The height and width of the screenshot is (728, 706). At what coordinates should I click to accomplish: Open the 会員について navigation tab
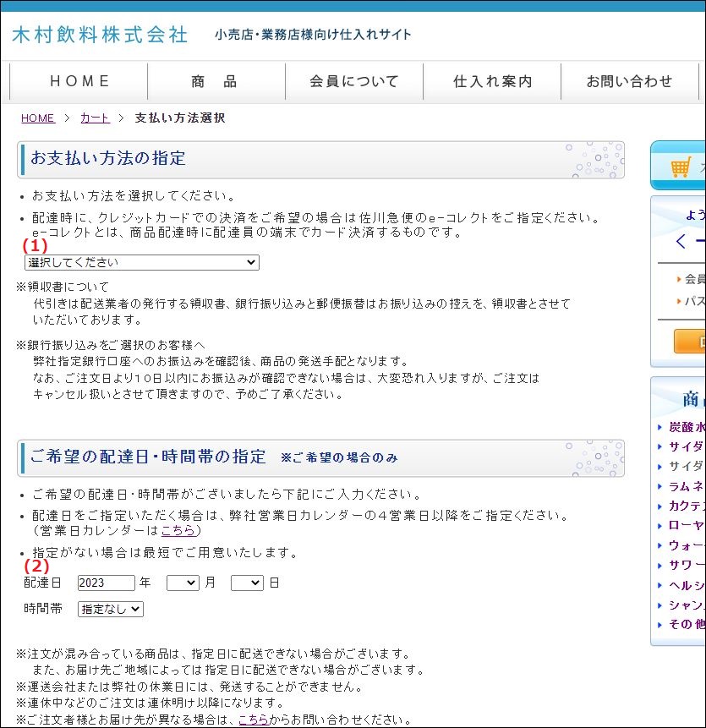353,81
